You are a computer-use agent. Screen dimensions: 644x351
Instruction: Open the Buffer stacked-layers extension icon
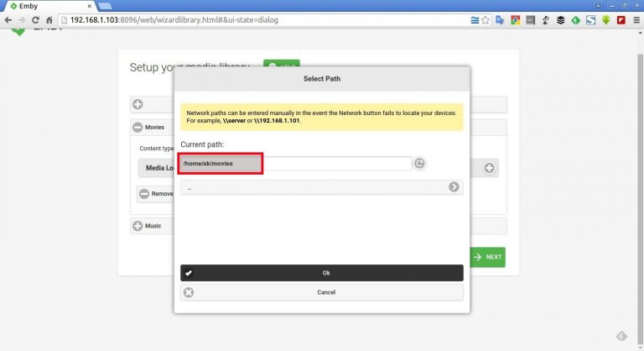pos(561,20)
